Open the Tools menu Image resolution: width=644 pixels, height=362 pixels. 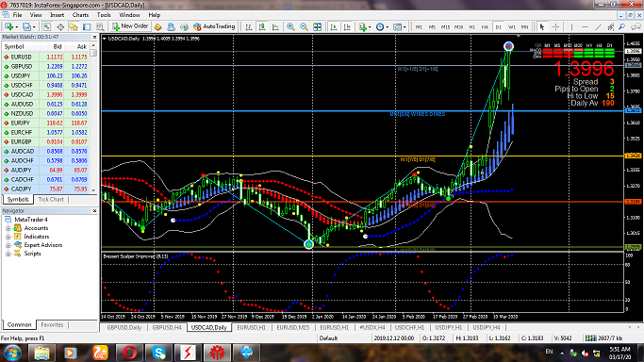click(x=104, y=15)
